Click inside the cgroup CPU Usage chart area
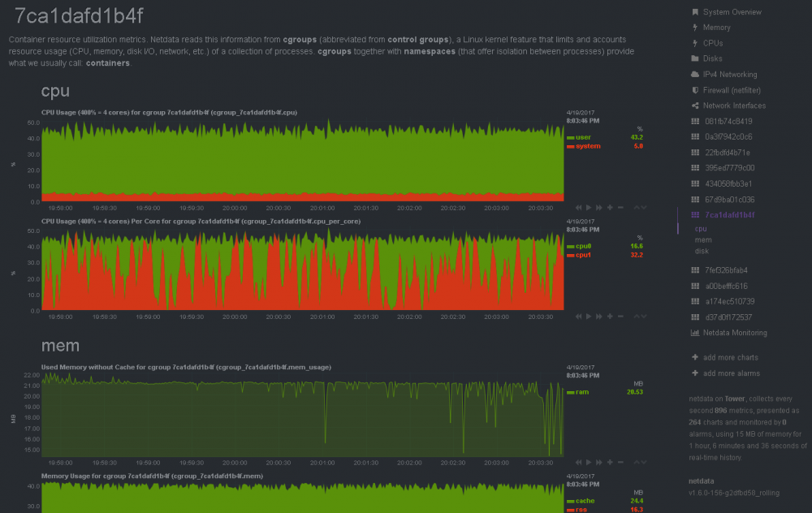 [x=302, y=161]
